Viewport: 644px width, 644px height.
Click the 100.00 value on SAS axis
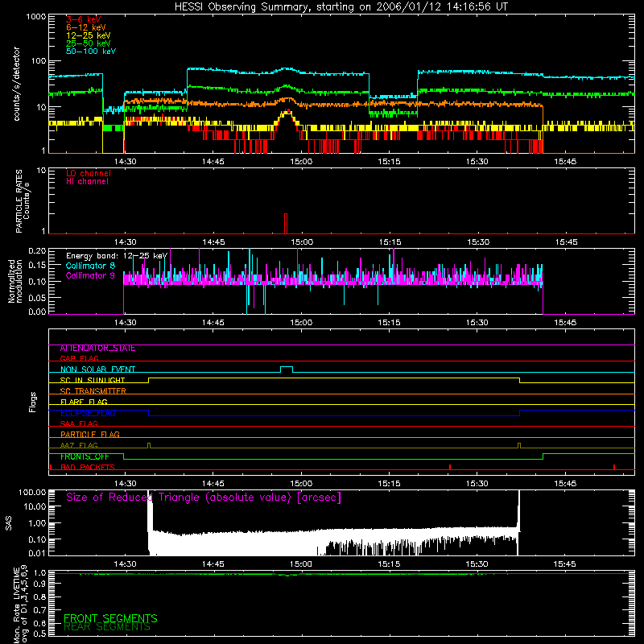[x=32, y=492]
